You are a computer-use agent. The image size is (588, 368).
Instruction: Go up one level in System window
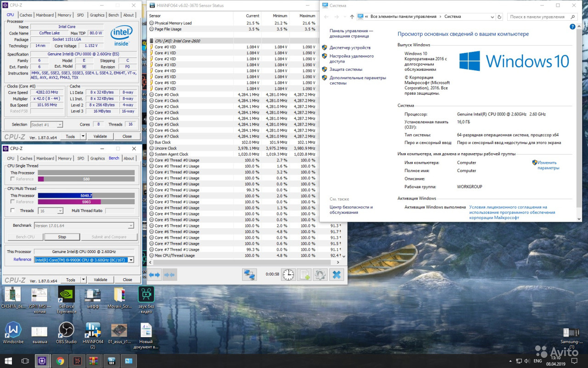352,17
